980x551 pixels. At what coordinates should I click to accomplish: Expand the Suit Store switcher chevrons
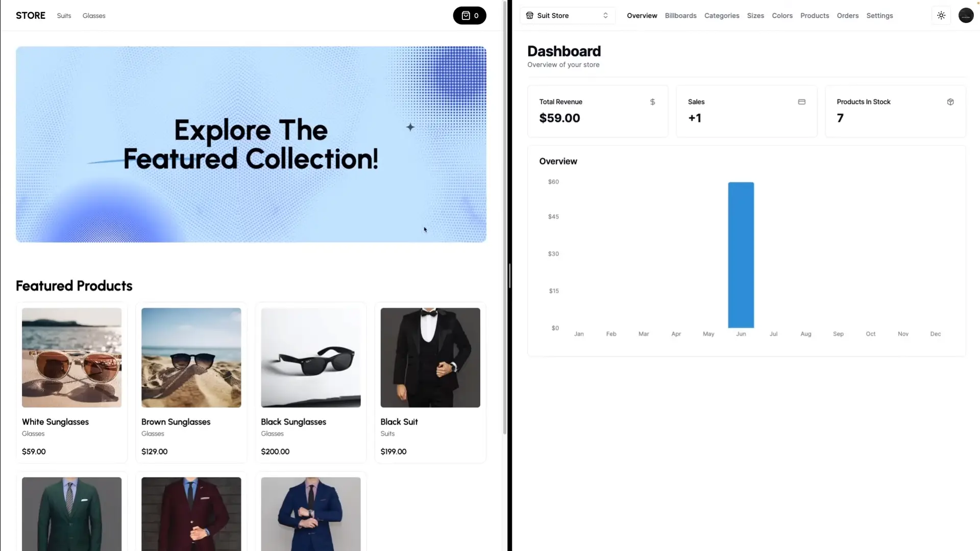coord(605,15)
